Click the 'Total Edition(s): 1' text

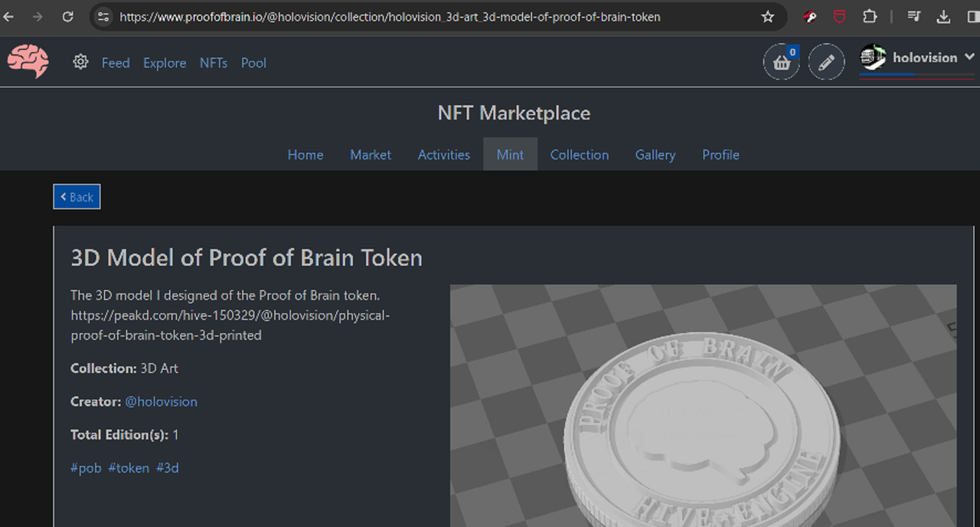tap(124, 434)
